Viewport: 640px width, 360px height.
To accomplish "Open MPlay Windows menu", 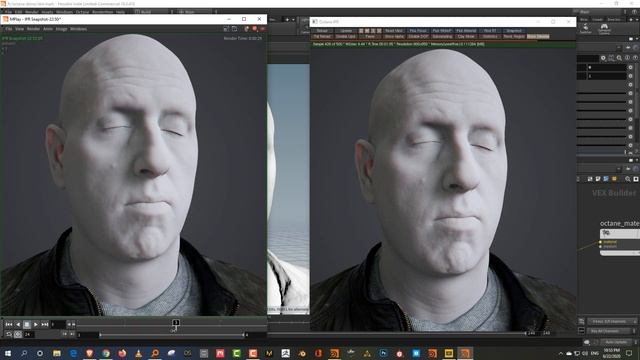I will (78, 29).
